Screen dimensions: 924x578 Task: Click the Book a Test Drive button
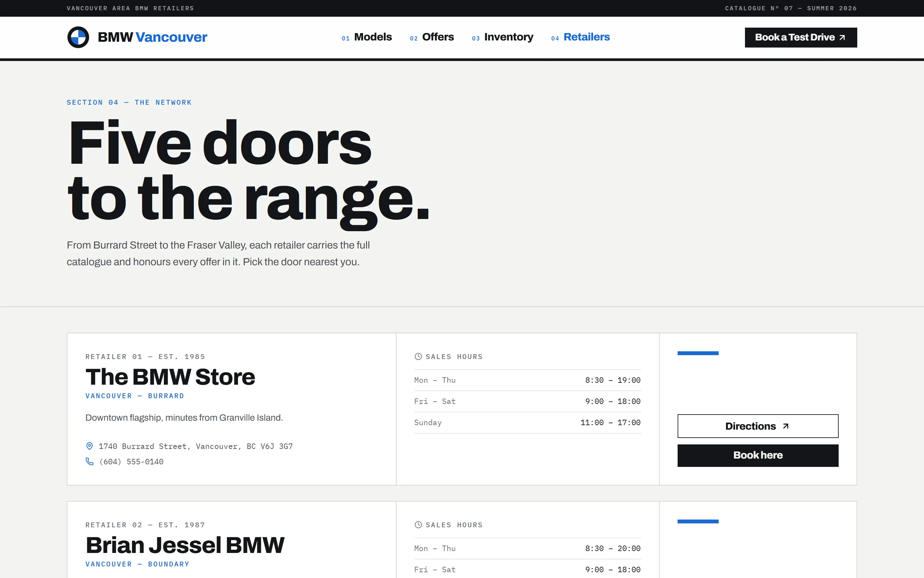coord(801,38)
